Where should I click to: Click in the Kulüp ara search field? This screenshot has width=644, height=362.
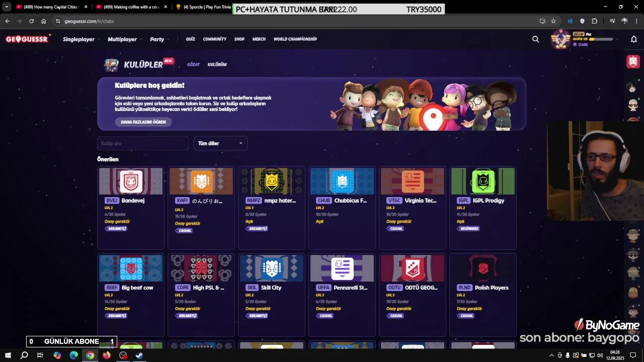pos(143,143)
